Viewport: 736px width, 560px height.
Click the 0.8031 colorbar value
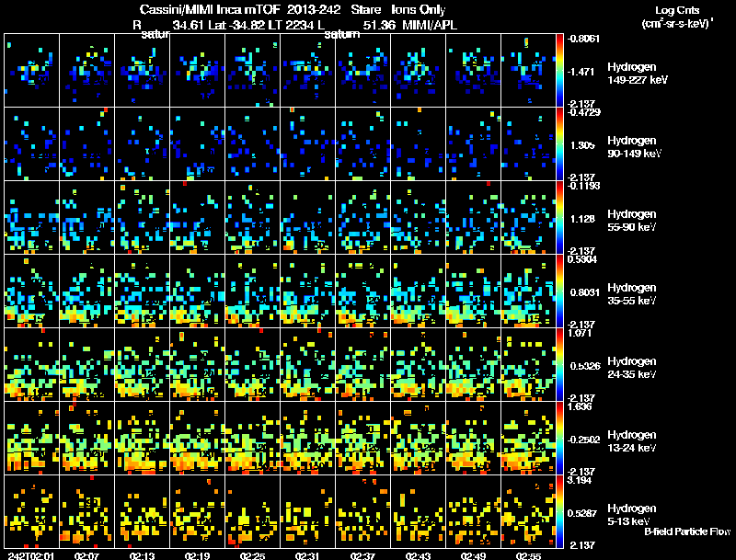585,292
